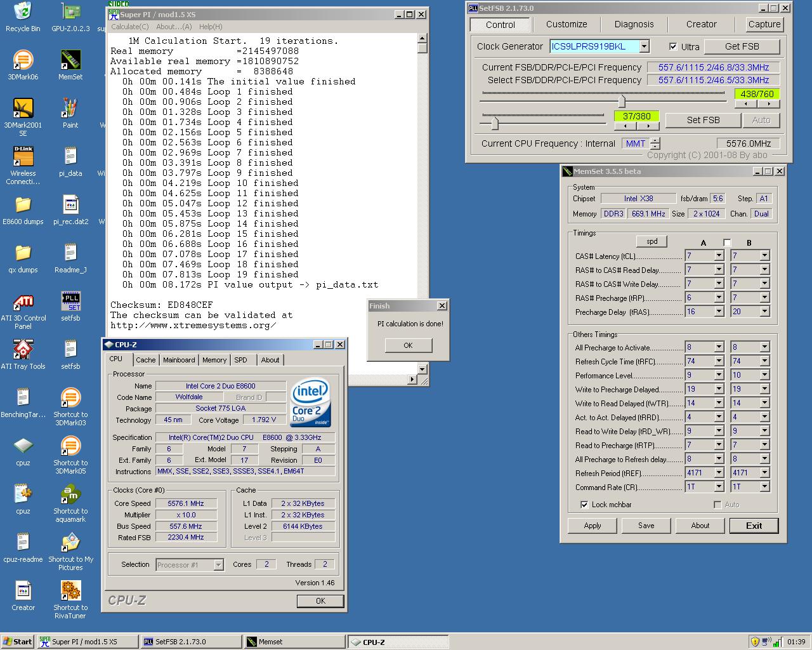Click Apply in MemSet
This screenshot has width=812, height=650.
pyautogui.click(x=593, y=526)
